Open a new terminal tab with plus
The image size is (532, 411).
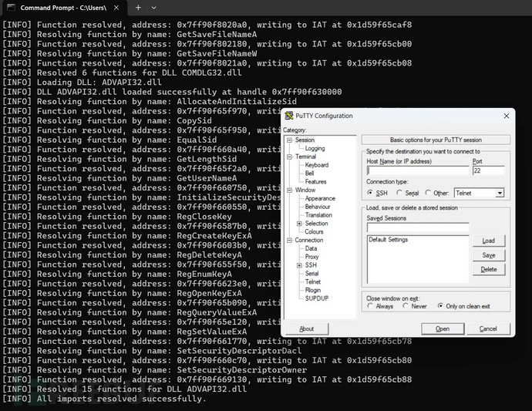coord(138,8)
